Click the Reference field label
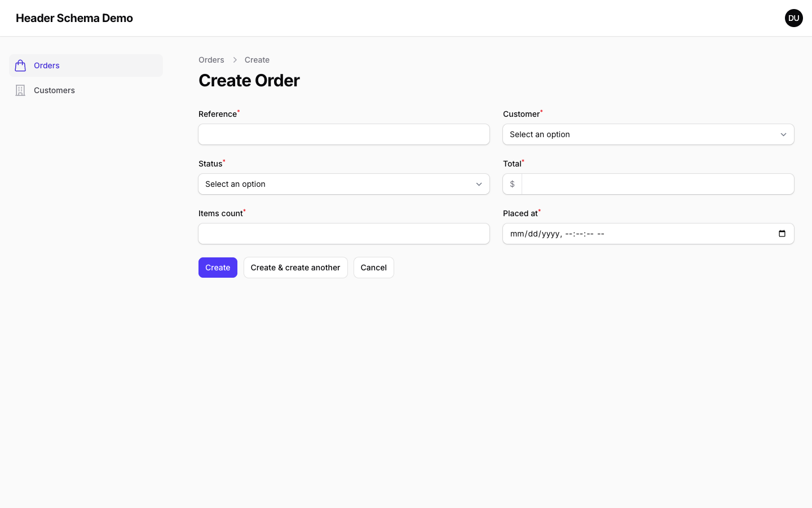Screen dimensions: 812x508 218,114
